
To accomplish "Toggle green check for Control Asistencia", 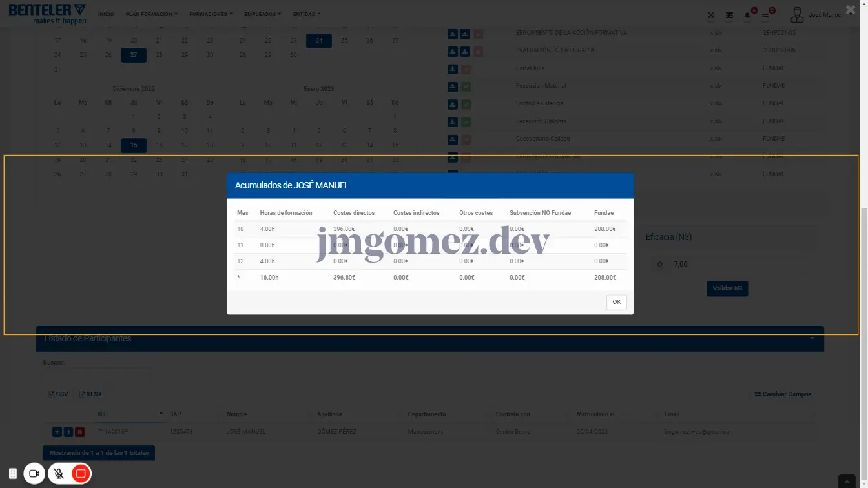I will (x=466, y=104).
